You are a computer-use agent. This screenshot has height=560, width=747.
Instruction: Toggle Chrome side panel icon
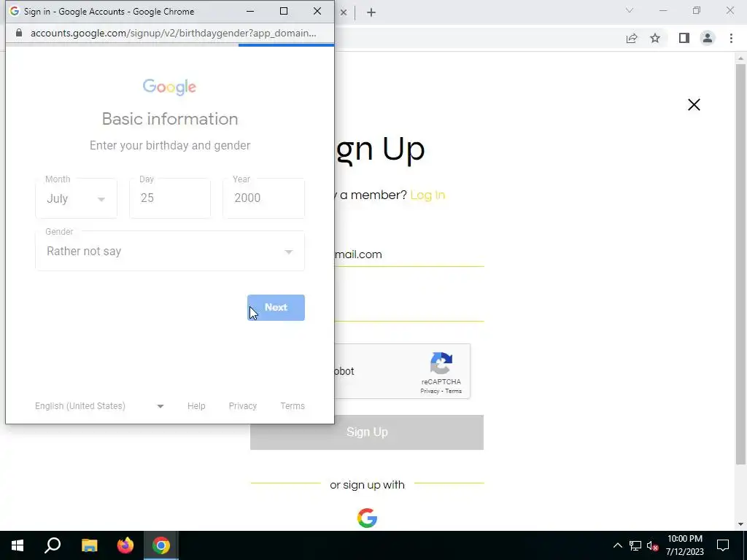(x=684, y=39)
